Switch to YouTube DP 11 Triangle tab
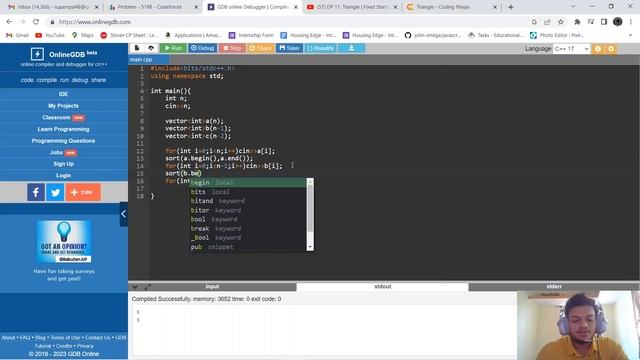Viewport: 640px width, 360px height. pyautogui.click(x=352, y=7)
